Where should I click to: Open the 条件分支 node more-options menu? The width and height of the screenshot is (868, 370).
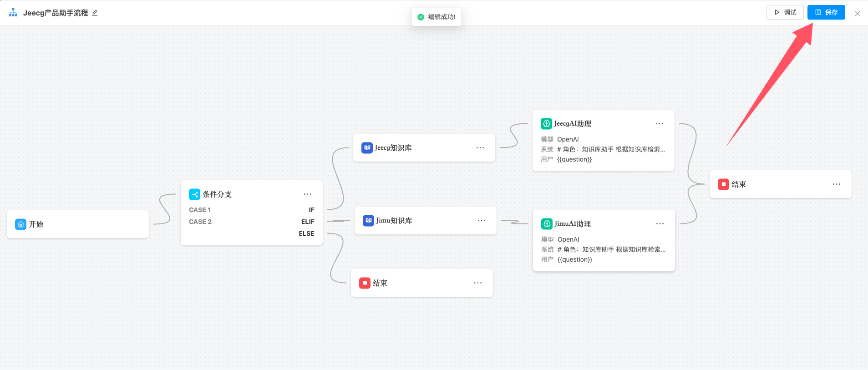308,194
